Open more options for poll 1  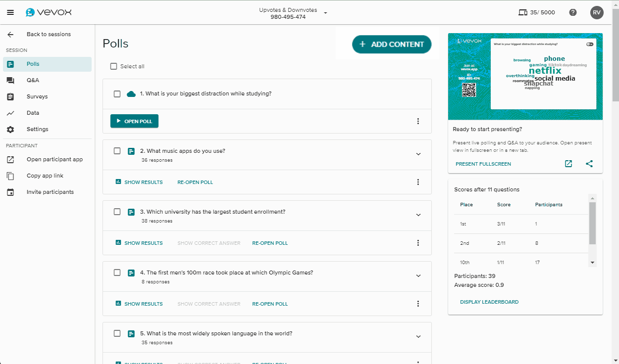pos(418,121)
